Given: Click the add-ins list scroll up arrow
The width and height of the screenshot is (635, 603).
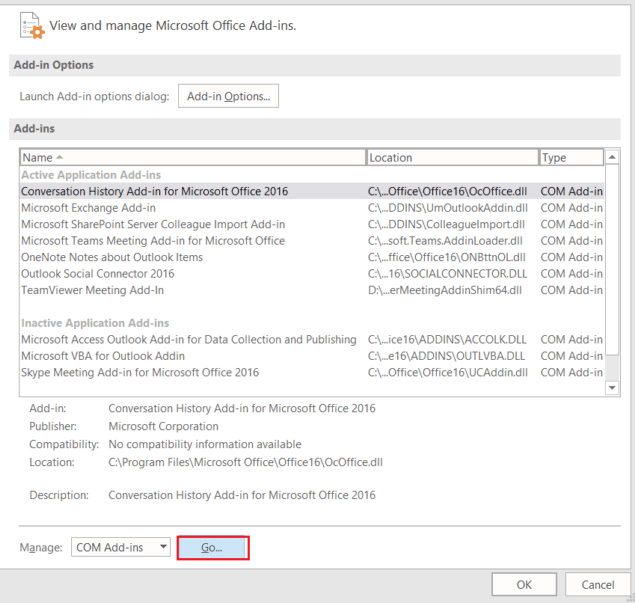Looking at the screenshot, I should (x=612, y=157).
